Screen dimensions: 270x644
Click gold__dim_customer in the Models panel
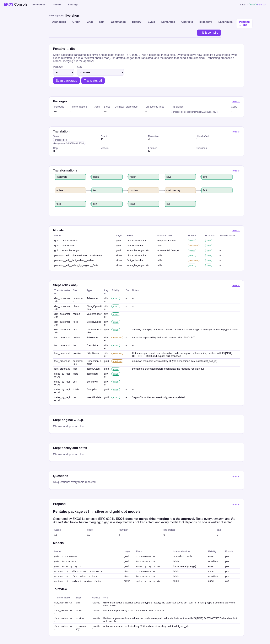click(66, 240)
